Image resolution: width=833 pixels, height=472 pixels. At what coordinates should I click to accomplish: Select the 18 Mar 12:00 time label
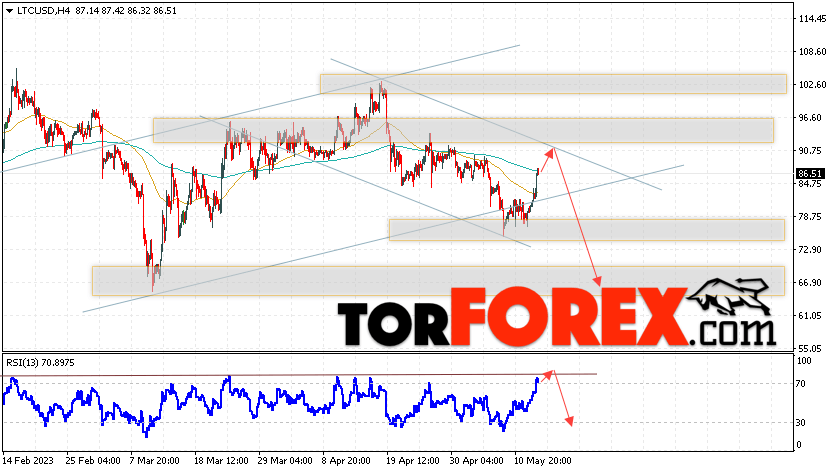(222, 461)
